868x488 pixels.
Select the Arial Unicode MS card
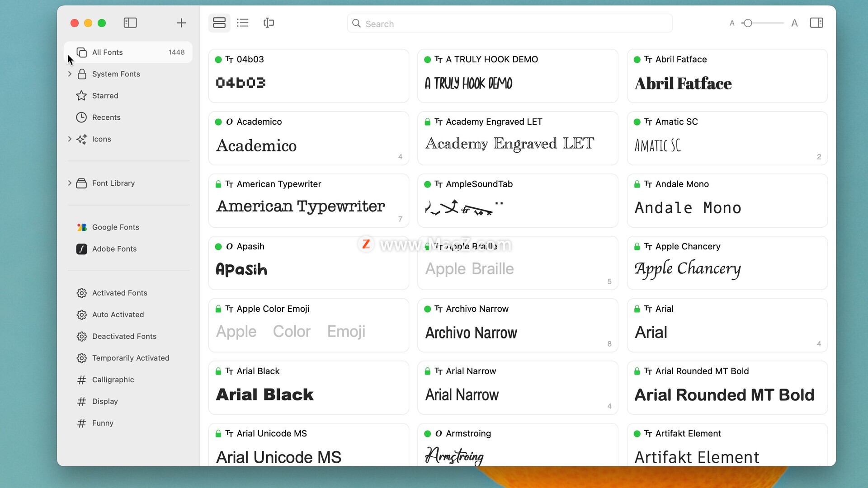coord(308,445)
